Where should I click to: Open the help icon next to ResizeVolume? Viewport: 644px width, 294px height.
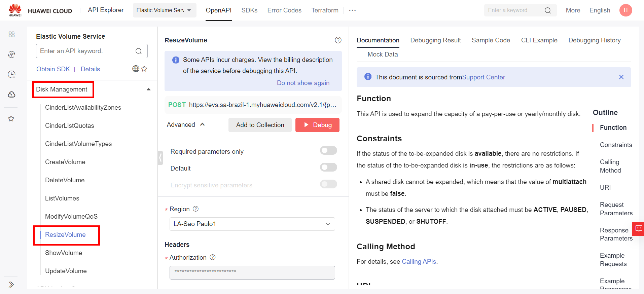[x=338, y=40]
